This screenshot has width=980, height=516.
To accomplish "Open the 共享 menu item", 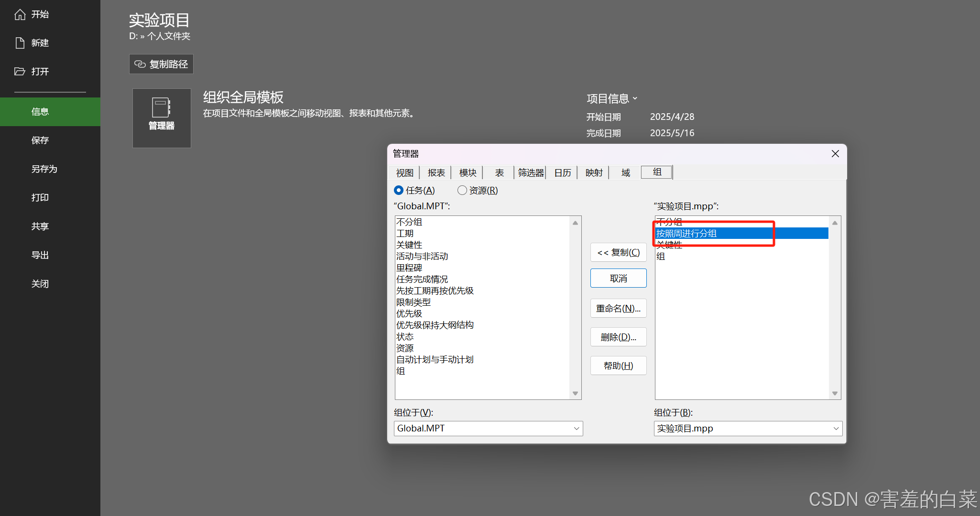I will [50, 226].
